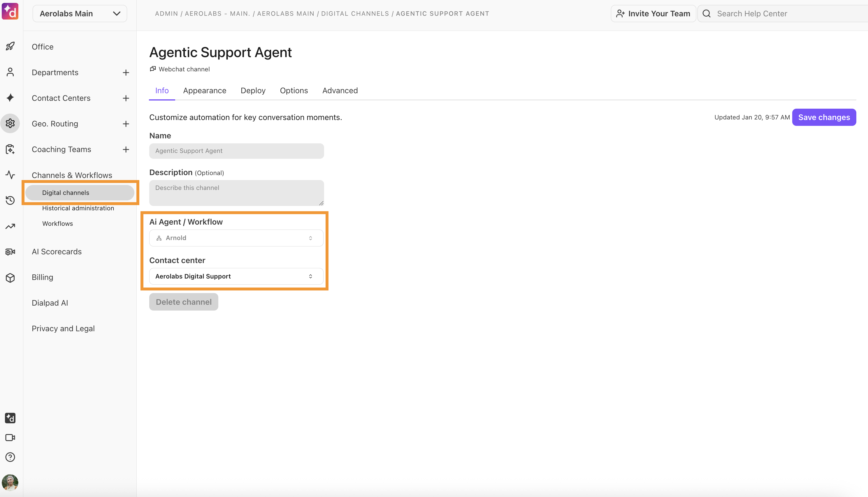Click the Dialpad logo icon
Image resolution: width=868 pixels, height=497 pixels.
click(10, 12)
